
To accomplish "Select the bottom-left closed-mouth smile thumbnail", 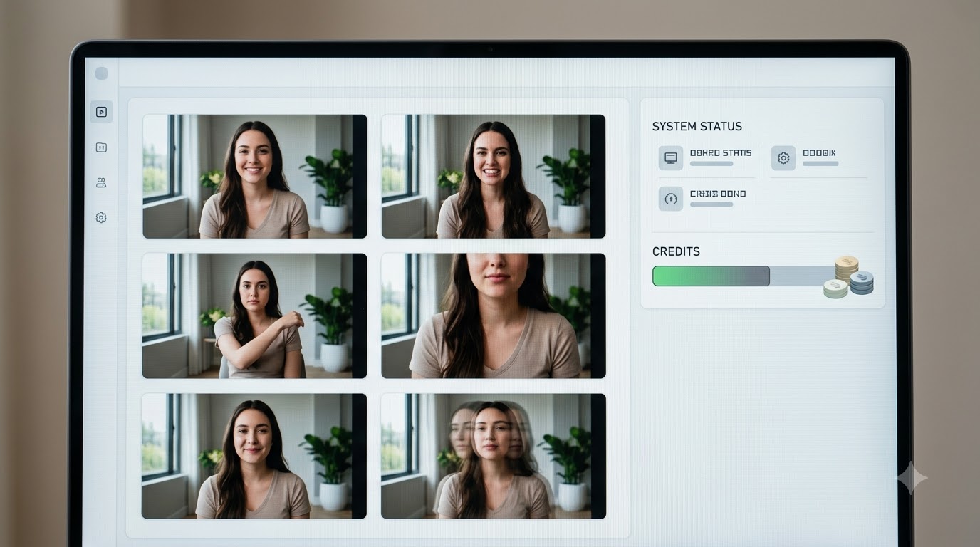I will [255, 456].
